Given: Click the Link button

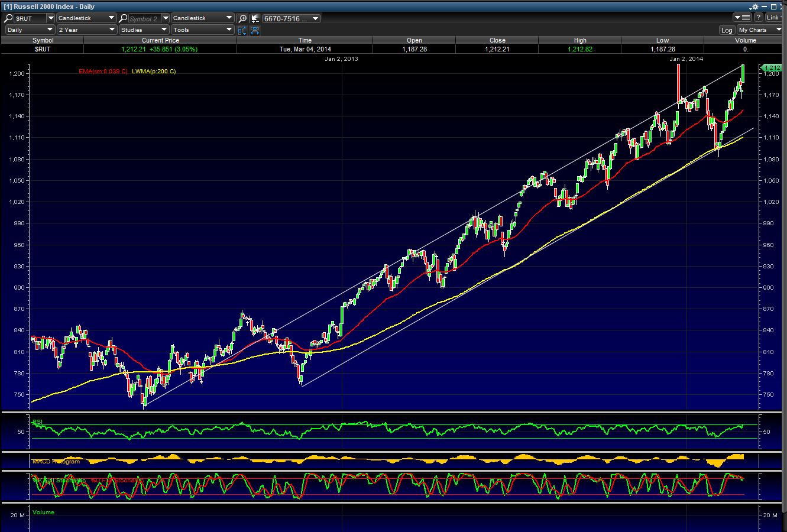Looking at the screenshot, I should coord(774,18).
